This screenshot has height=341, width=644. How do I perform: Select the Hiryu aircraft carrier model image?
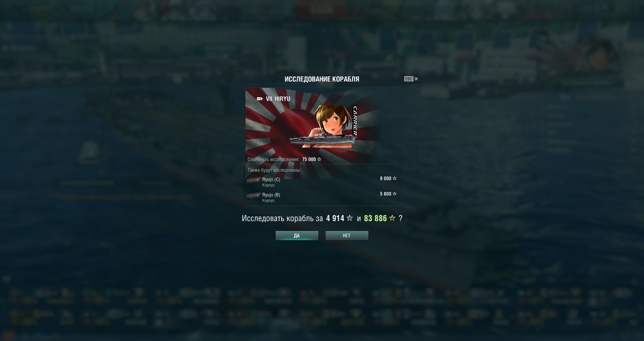321,139
